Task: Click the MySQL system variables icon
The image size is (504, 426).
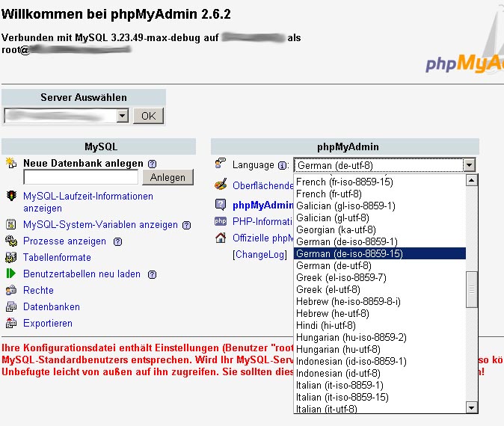Action: pos(11,224)
